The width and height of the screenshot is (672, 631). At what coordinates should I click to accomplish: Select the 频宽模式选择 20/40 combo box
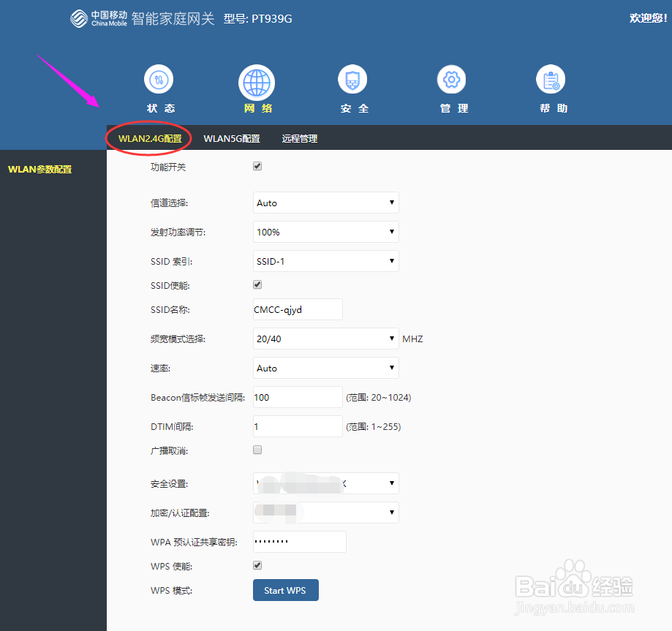point(325,339)
